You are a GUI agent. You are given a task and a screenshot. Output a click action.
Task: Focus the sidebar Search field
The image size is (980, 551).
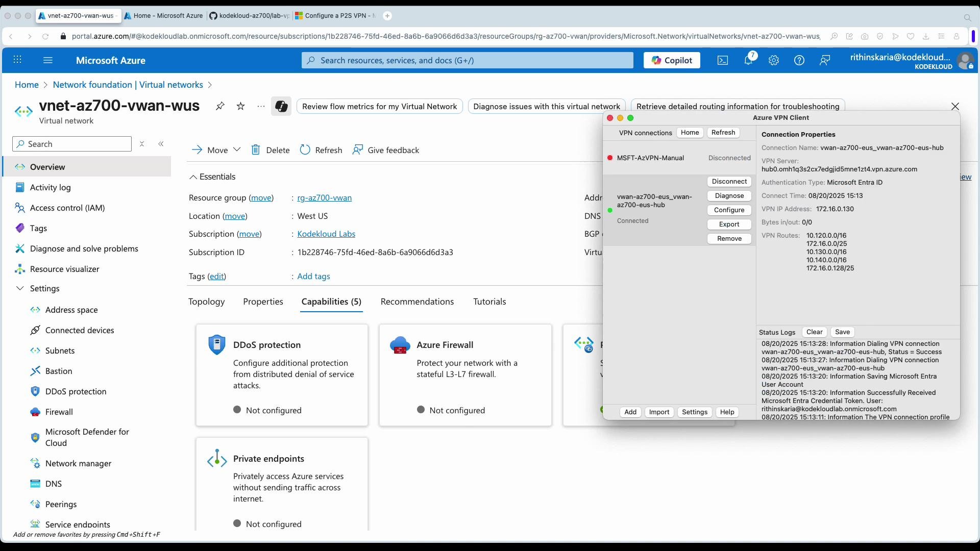72,144
